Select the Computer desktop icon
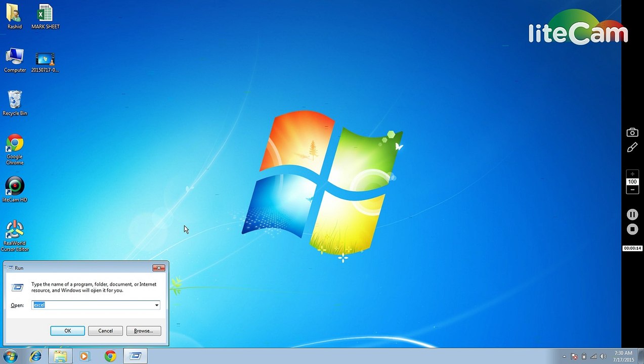Viewport: 644px width, 364px height. tap(15, 60)
